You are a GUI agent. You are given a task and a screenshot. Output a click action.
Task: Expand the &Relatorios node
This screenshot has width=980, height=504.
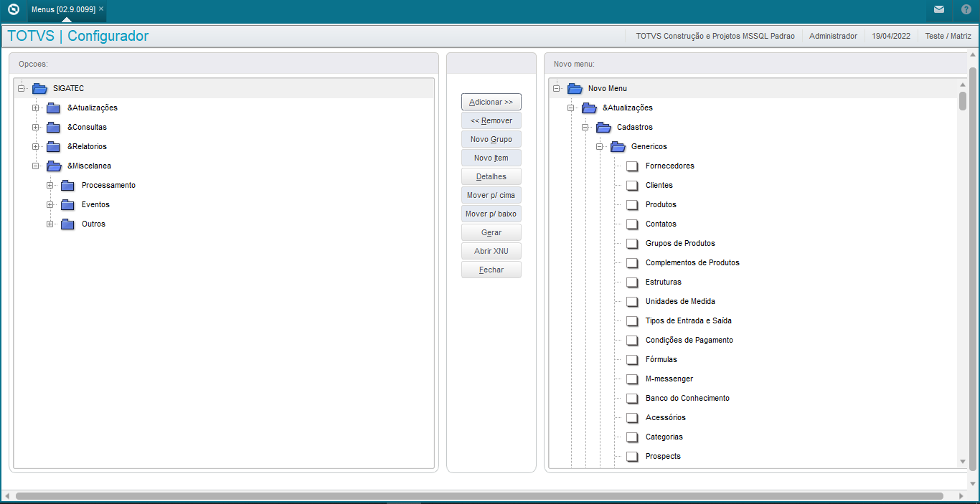point(35,146)
